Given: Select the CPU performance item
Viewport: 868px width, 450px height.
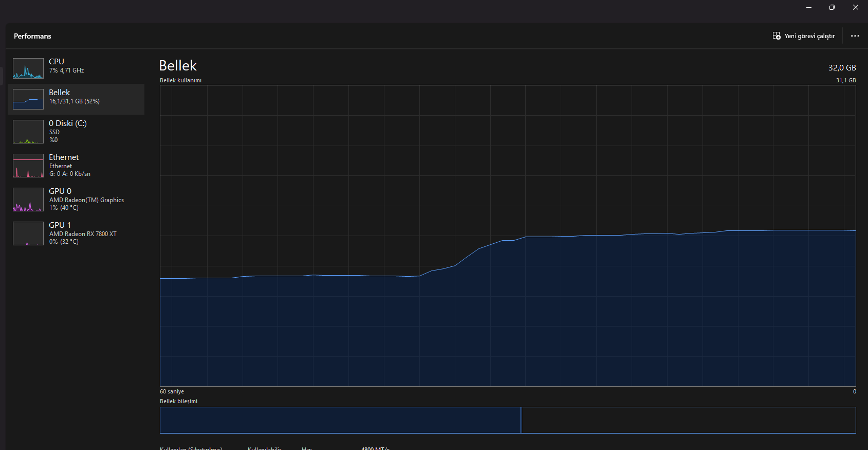Looking at the screenshot, I should point(76,68).
